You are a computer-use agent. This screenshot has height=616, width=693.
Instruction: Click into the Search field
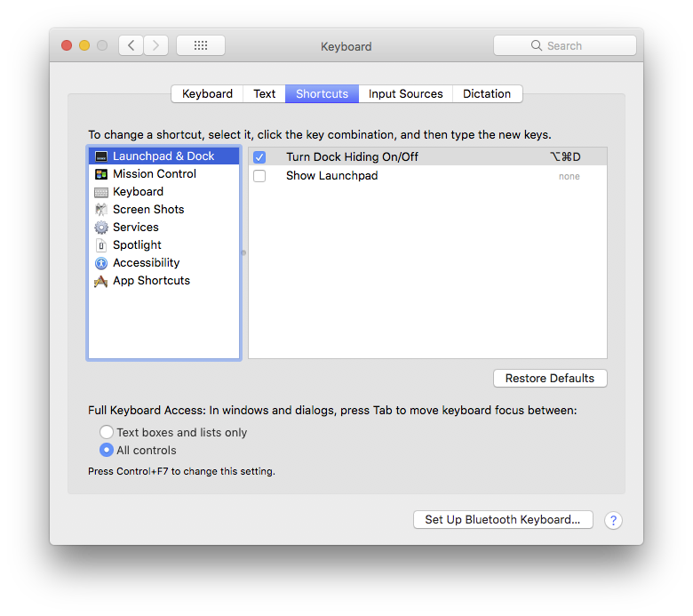coord(565,45)
